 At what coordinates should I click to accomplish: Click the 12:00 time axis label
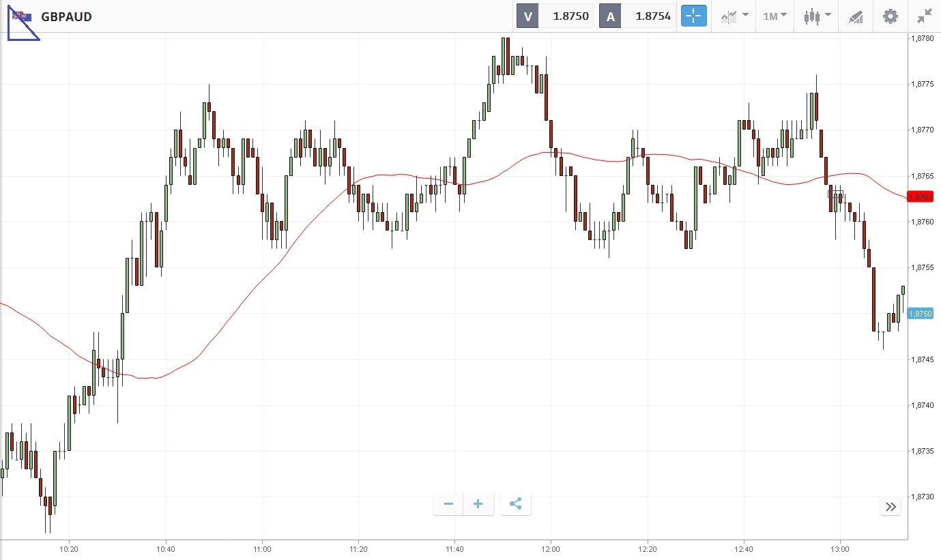(551, 549)
